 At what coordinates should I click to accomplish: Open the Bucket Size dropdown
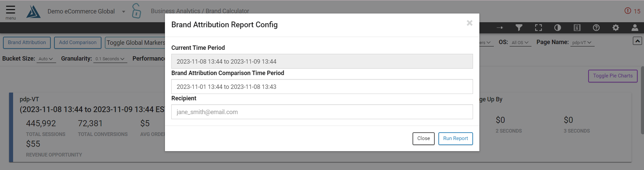tap(46, 59)
